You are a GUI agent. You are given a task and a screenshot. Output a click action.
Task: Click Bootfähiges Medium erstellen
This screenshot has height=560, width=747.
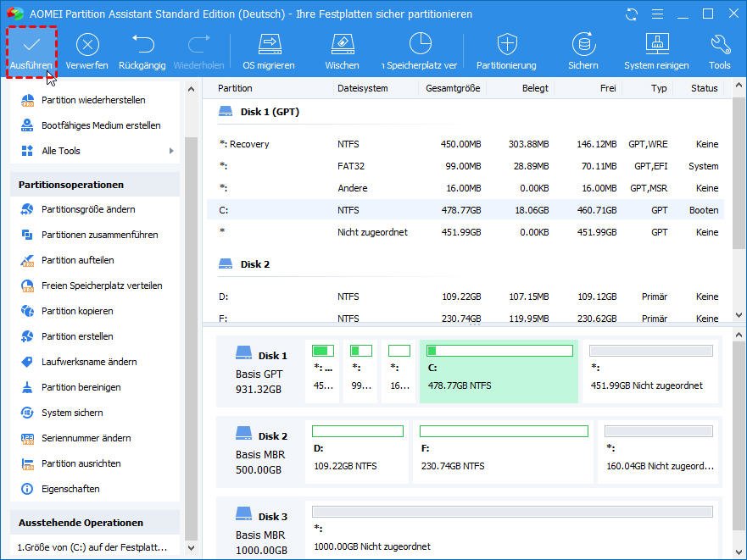pyautogui.click(x=100, y=125)
